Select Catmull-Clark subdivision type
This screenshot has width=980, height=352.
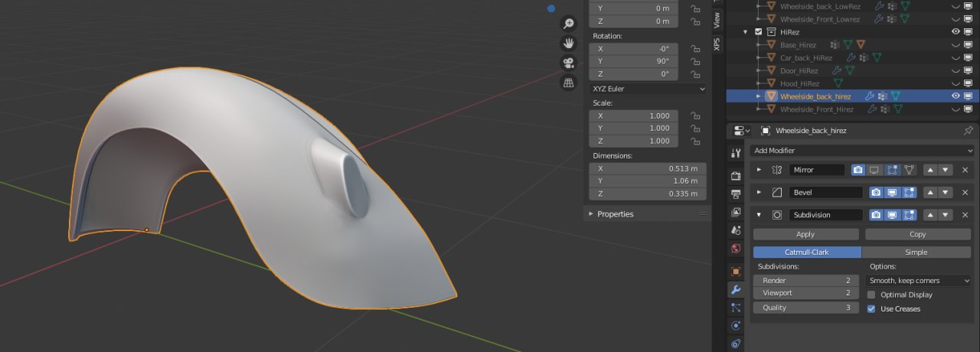tap(807, 253)
